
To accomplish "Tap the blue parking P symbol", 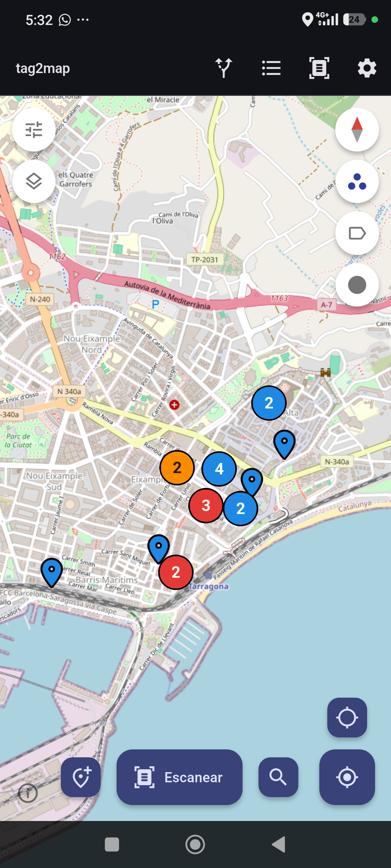I will click(x=156, y=304).
